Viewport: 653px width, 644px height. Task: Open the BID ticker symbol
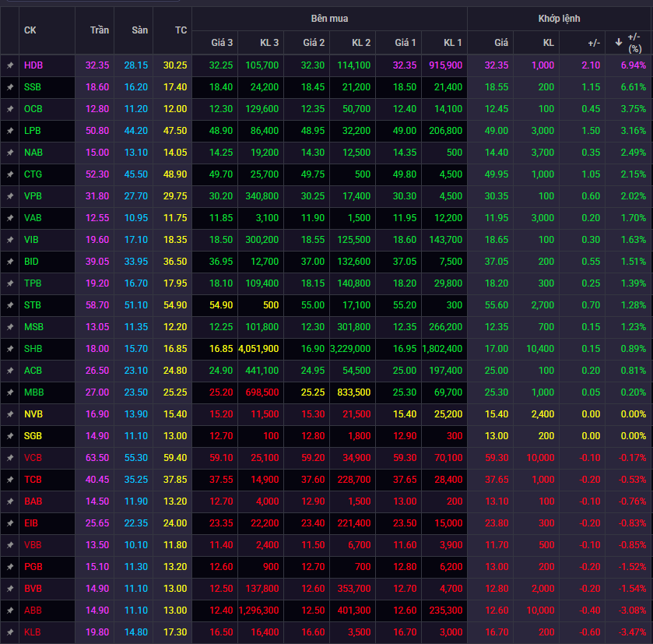(31, 262)
